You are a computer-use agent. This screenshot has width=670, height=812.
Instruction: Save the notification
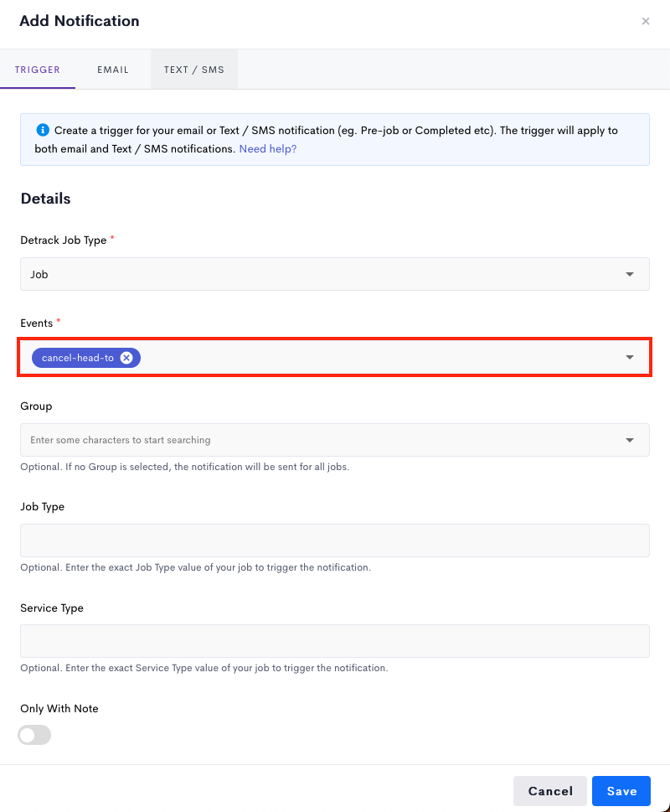pos(621,791)
